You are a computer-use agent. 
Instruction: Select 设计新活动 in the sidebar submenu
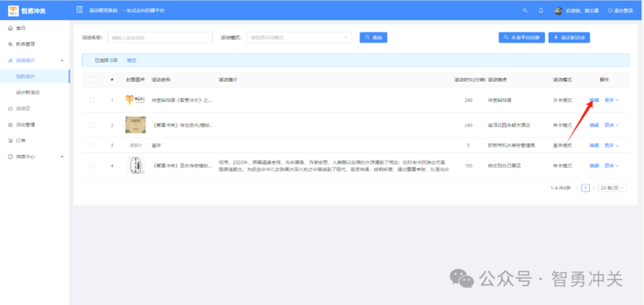tap(28, 92)
